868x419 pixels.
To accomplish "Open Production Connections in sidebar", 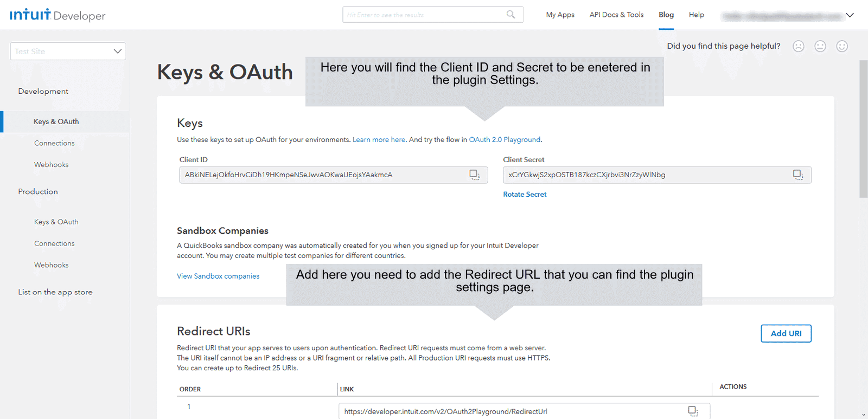I will point(54,243).
